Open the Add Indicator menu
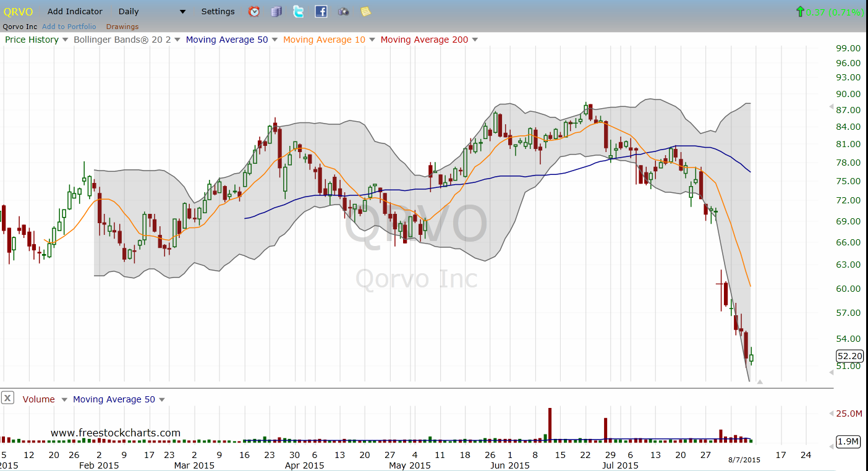The image size is (868, 471). pos(75,12)
